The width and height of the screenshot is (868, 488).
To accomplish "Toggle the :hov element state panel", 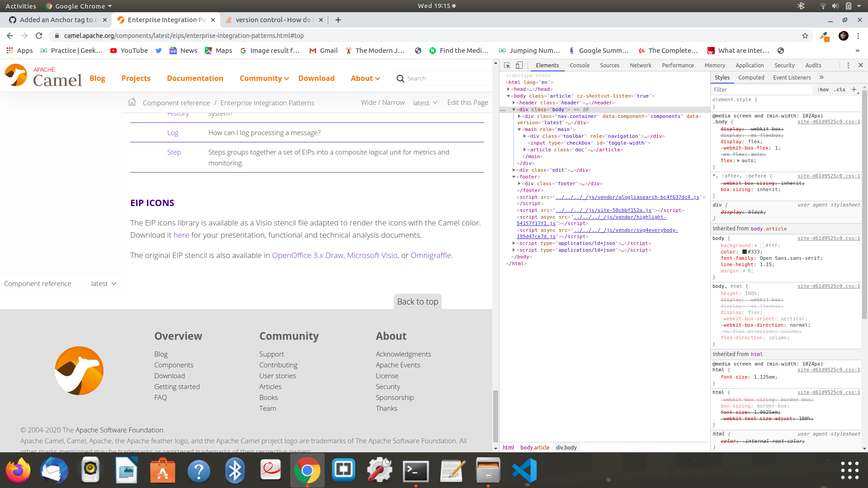I will [x=823, y=89].
